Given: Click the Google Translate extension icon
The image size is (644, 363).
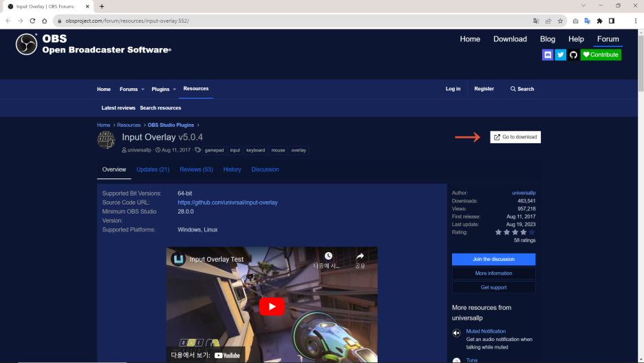Looking at the screenshot, I should pyautogui.click(x=588, y=21).
